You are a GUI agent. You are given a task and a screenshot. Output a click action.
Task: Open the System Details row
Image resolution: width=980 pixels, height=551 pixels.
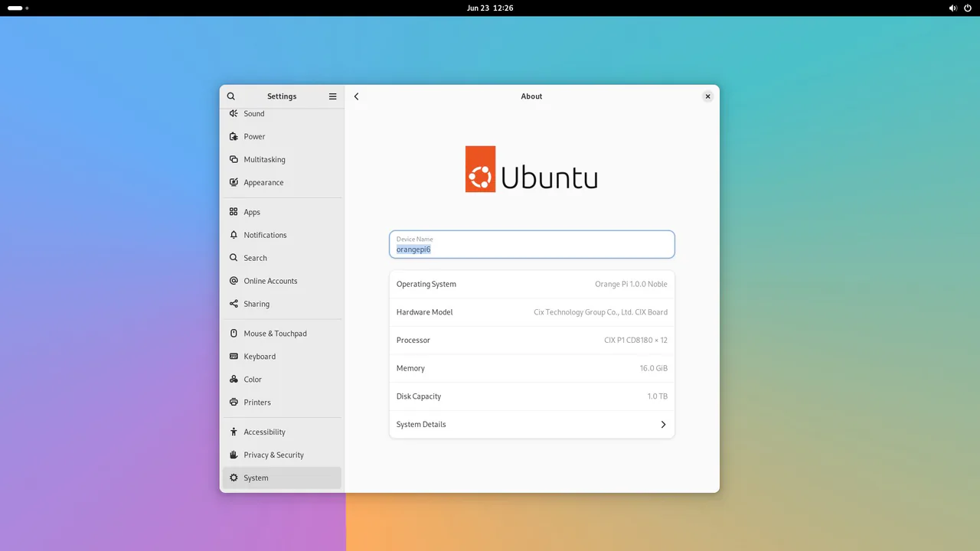(532, 425)
